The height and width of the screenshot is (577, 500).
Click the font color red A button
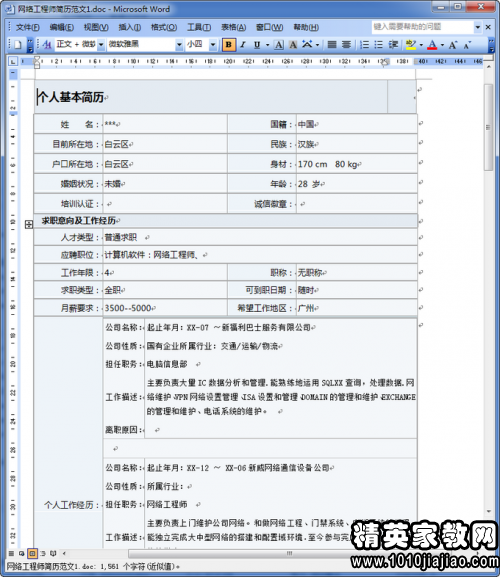tap(432, 45)
